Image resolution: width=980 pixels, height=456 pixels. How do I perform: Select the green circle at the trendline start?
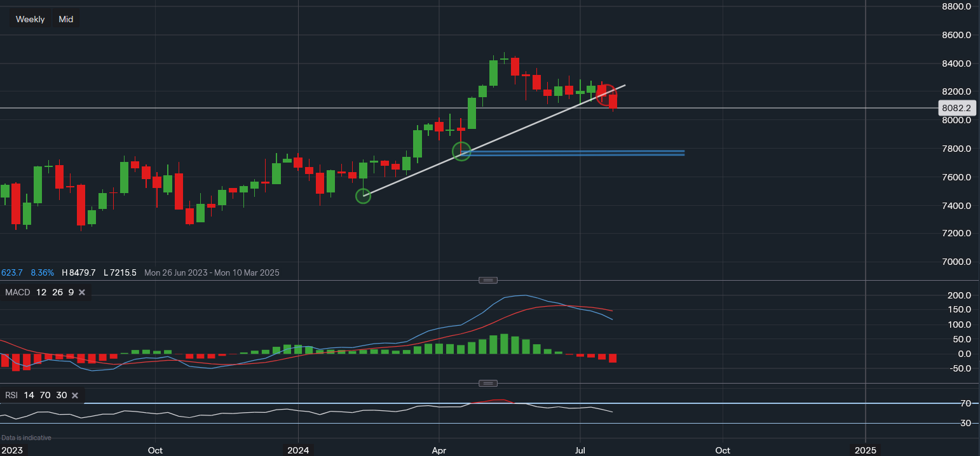[363, 196]
